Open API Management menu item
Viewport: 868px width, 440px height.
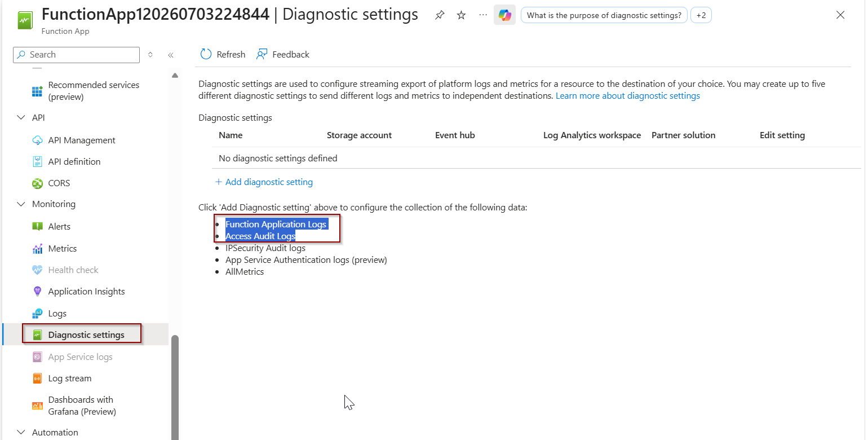(x=82, y=140)
